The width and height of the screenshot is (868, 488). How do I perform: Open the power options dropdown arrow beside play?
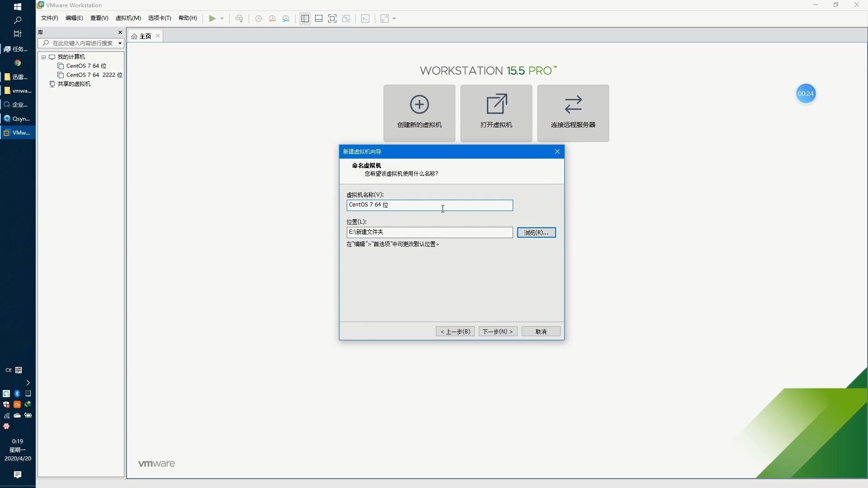click(222, 19)
